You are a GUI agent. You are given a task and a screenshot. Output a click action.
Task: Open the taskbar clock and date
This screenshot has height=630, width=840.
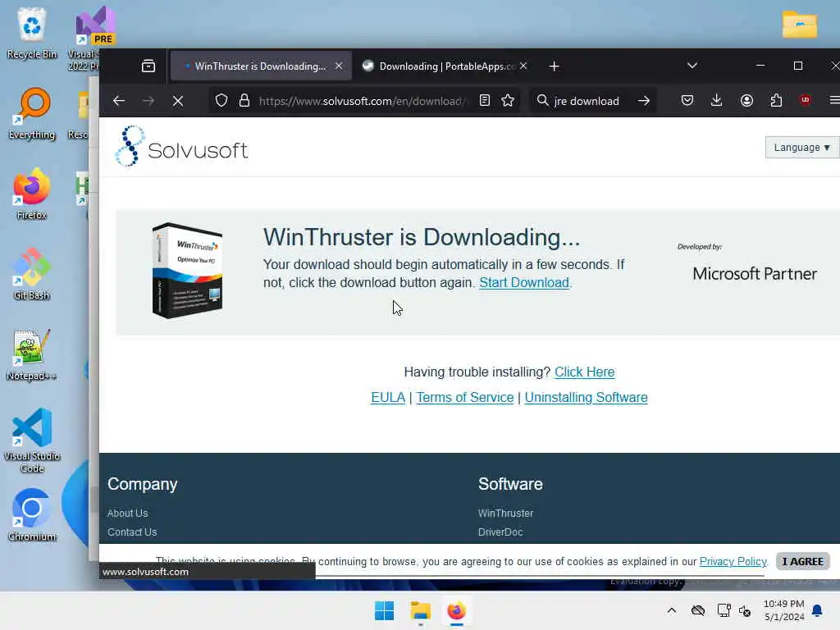click(783, 610)
